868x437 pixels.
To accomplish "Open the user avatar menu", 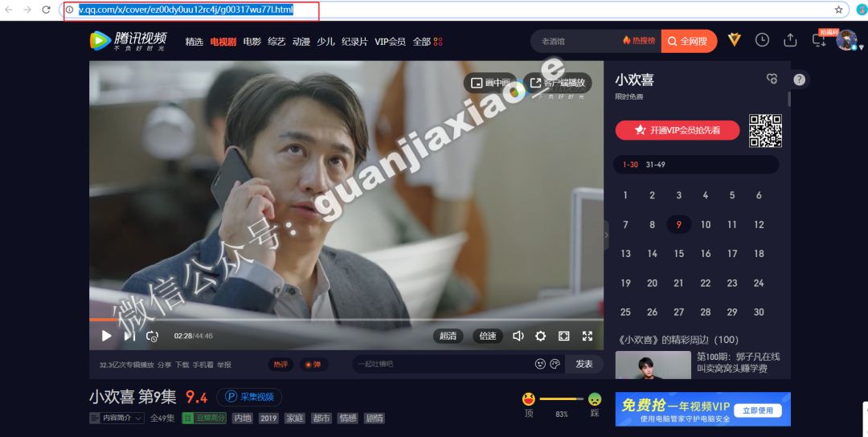I will 847,40.
